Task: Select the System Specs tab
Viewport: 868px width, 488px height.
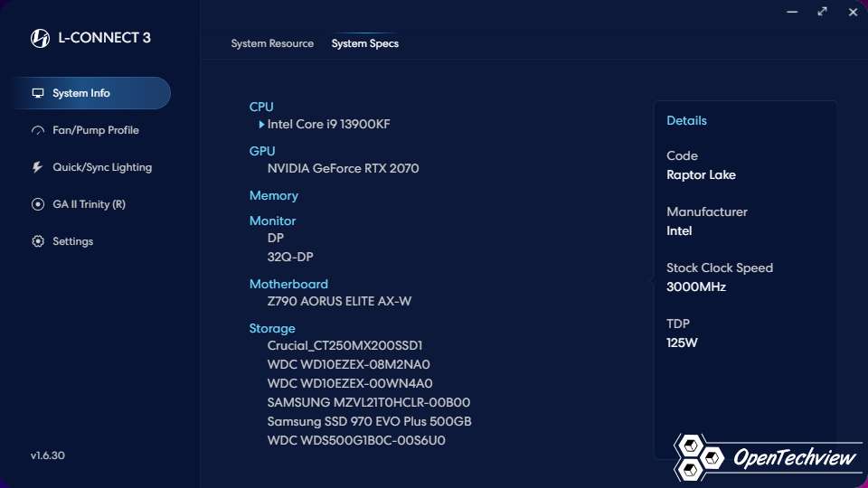Action: click(364, 43)
